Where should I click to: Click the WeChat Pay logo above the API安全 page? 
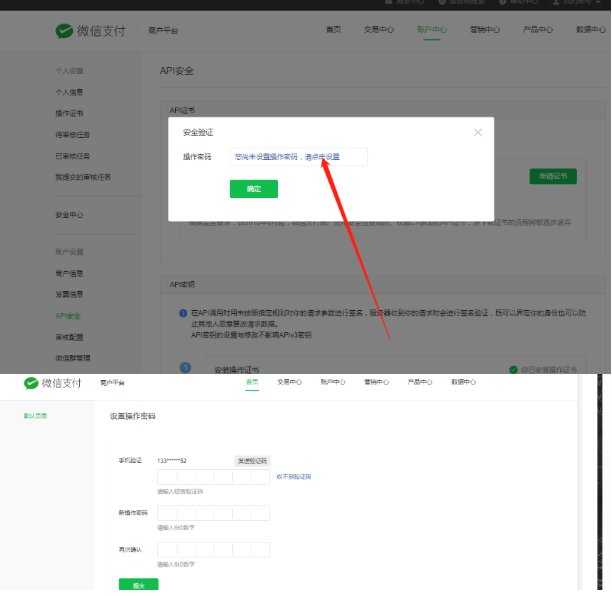(x=91, y=31)
